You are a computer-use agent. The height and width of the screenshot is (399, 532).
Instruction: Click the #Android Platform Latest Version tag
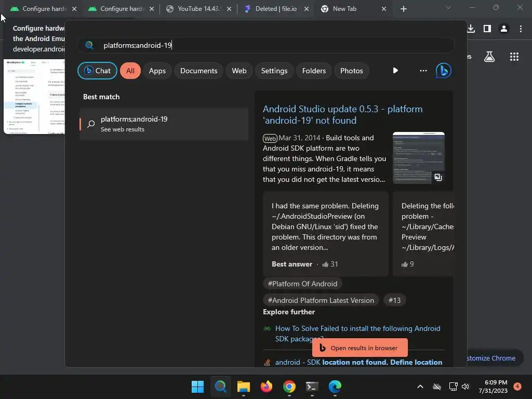pyautogui.click(x=321, y=300)
